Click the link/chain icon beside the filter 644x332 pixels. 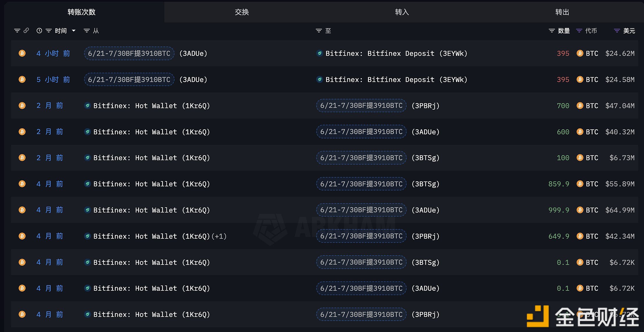(27, 30)
